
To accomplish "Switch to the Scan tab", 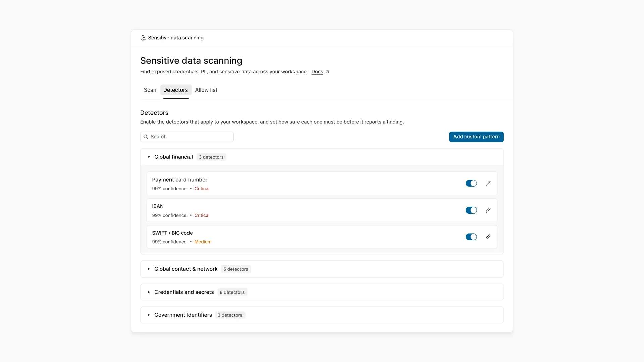I will click(150, 90).
